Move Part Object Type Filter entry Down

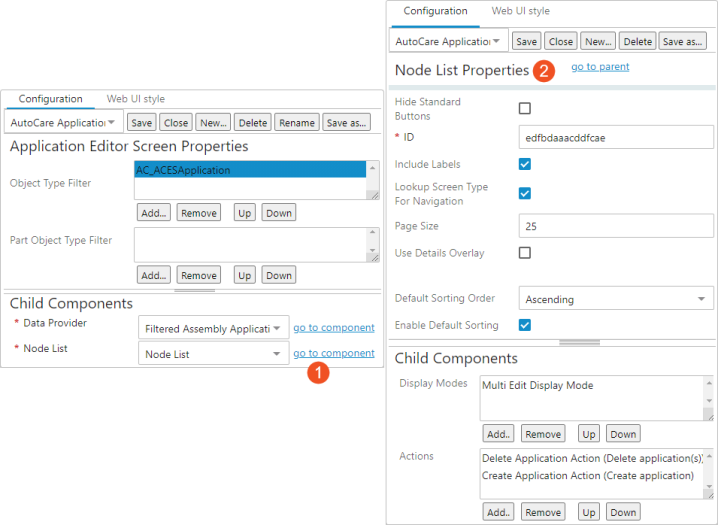tap(279, 275)
